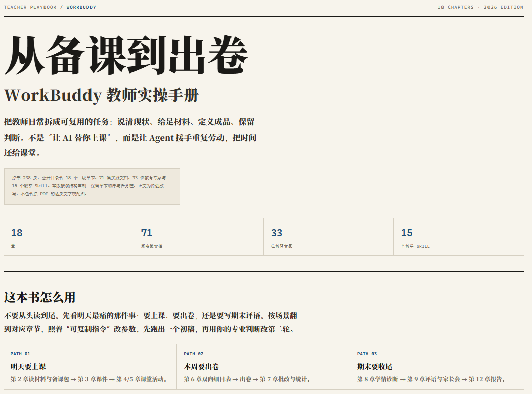532x394 pixels.
Task: Click the text 第 2 章读材料与备课包
Action: coord(39,379)
